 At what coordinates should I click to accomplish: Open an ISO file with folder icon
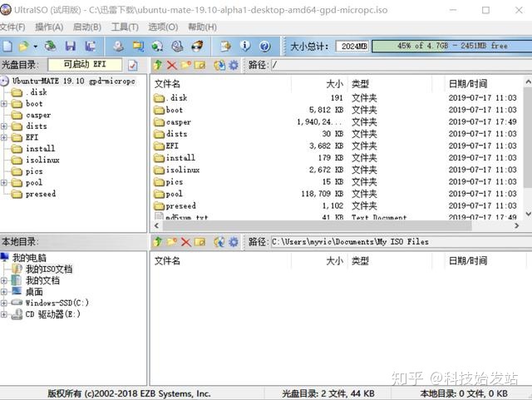24,47
